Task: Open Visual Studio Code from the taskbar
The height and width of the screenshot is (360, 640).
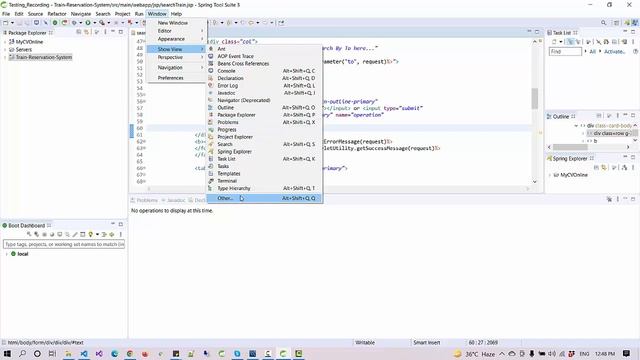Action: click(84, 353)
